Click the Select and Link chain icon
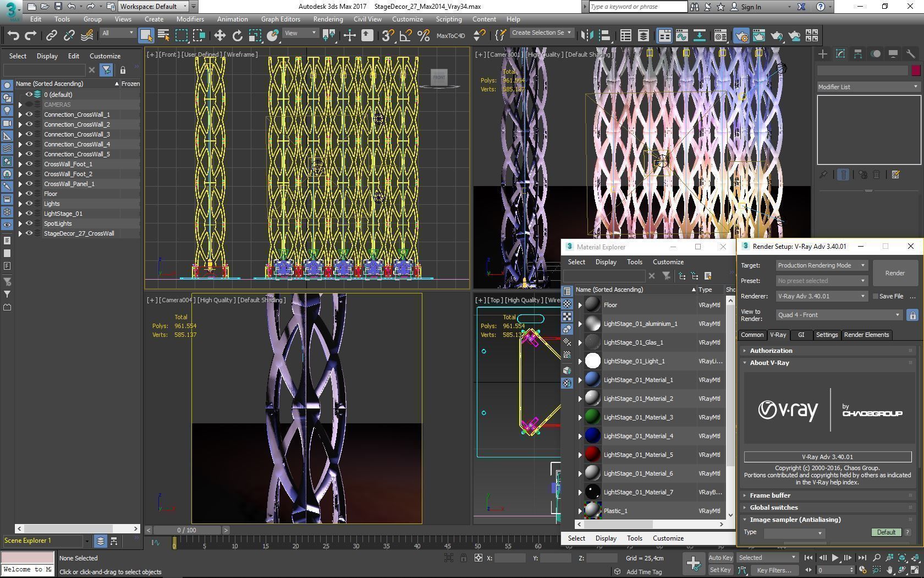This screenshot has height=578, width=924. point(51,36)
